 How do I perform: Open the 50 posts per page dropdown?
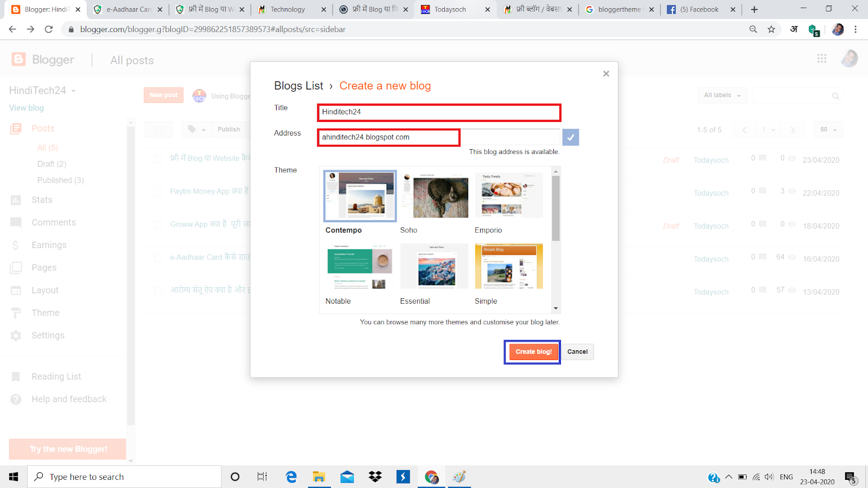tap(828, 130)
